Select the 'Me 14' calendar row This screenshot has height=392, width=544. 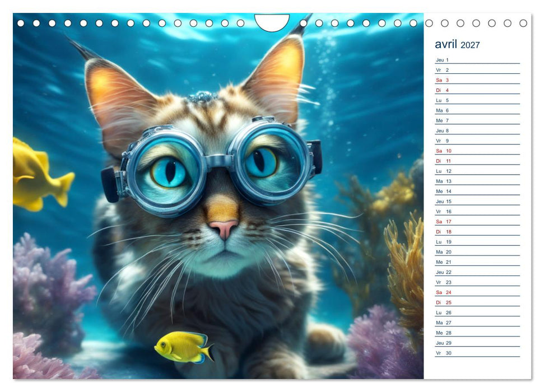point(477,191)
